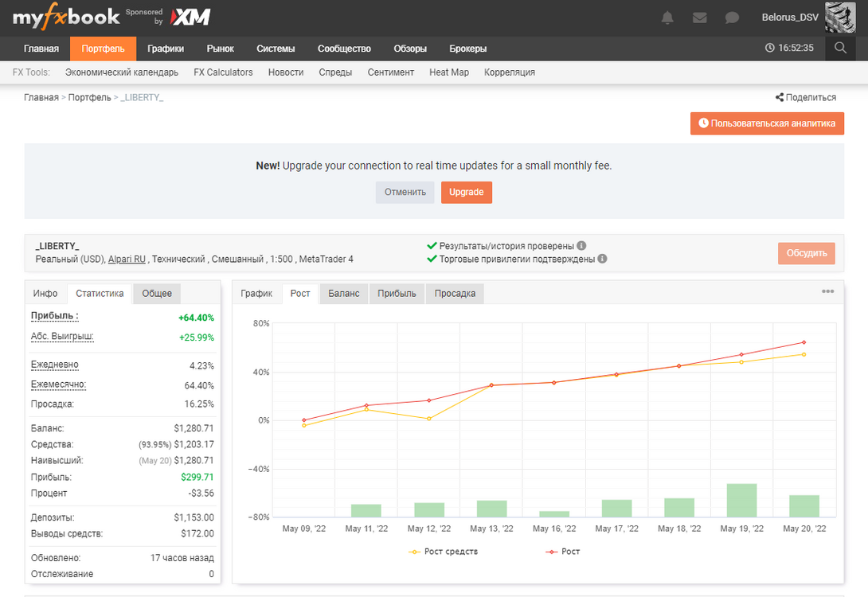Click the Upgrade button
This screenshot has width=868, height=597.
(466, 192)
